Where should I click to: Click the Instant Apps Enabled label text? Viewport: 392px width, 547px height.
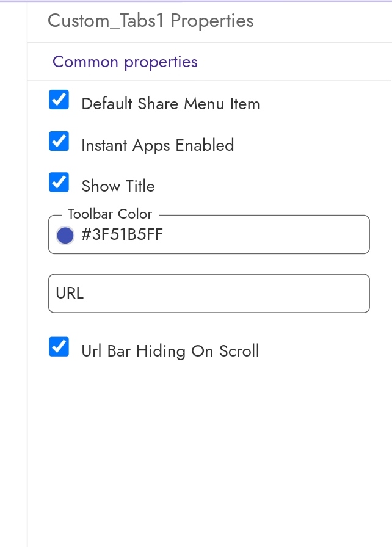point(158,145)
